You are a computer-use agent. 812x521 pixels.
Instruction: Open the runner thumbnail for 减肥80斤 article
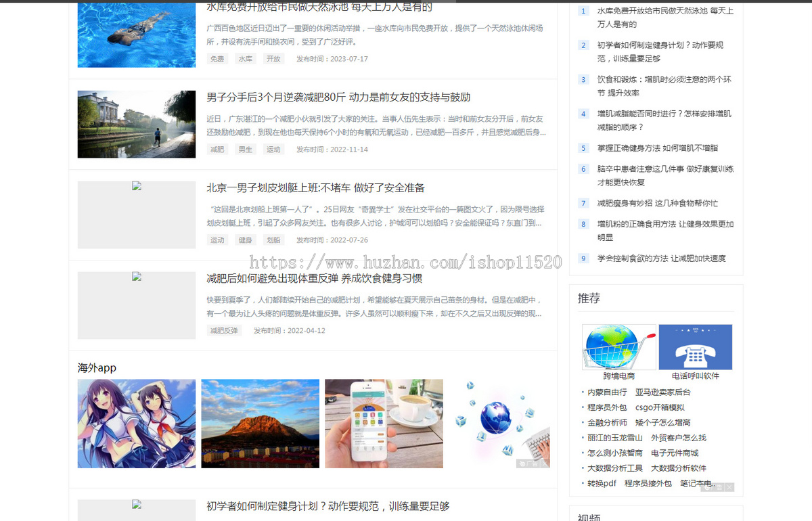point(137,124)
